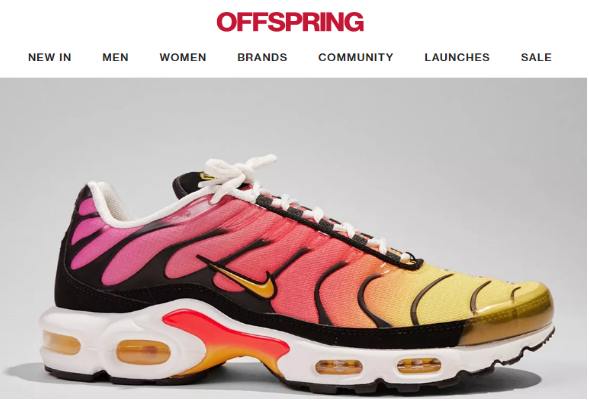Click the white padded ankle collar
The image size is (589, 401).
[x=113, y=207]
